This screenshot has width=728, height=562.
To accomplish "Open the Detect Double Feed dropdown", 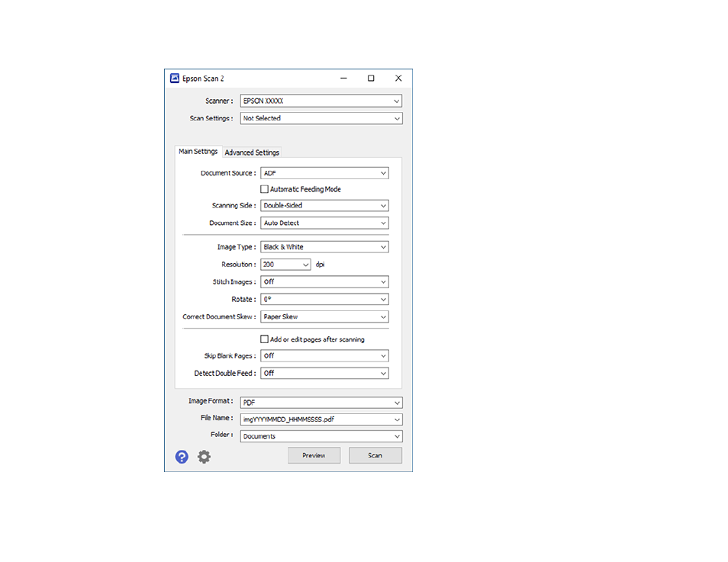I will click(x=324, y=373).
